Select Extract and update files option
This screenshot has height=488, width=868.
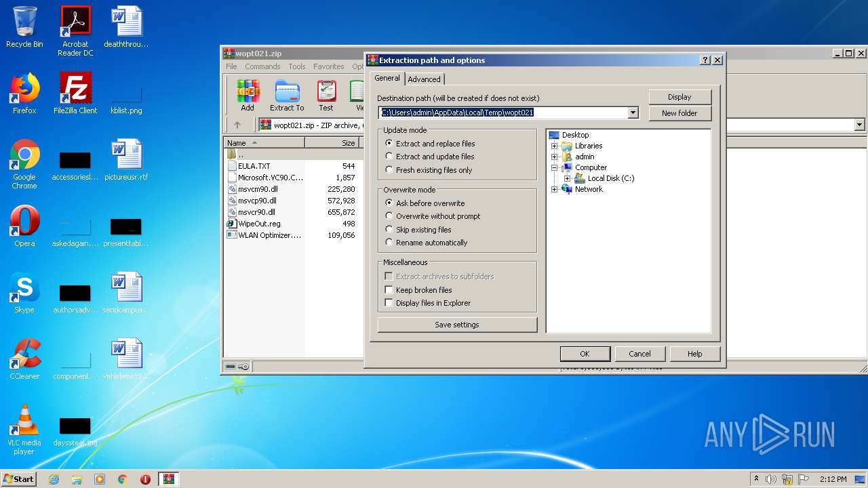click(429, 157)
